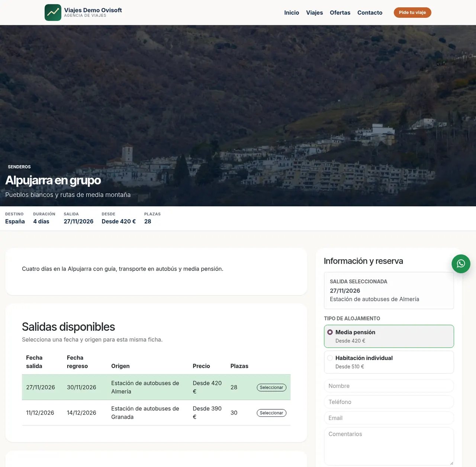Click the Información y reserva heading
Viewport: 476px width, 467px height.
pos(363,261)
